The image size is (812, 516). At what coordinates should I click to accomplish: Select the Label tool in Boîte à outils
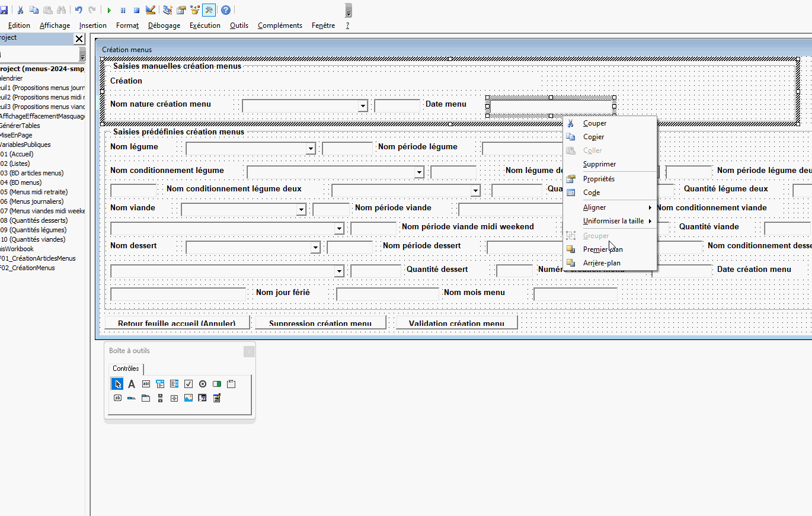(x=132, y=384)
